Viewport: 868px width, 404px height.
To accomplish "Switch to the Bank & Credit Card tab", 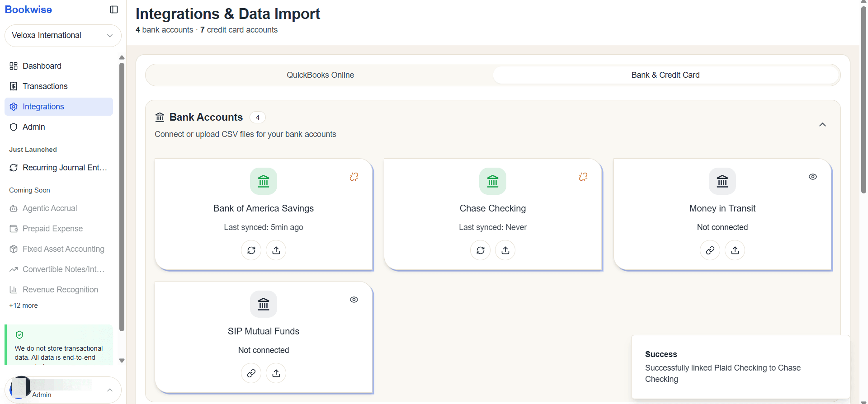I will 665,75.
